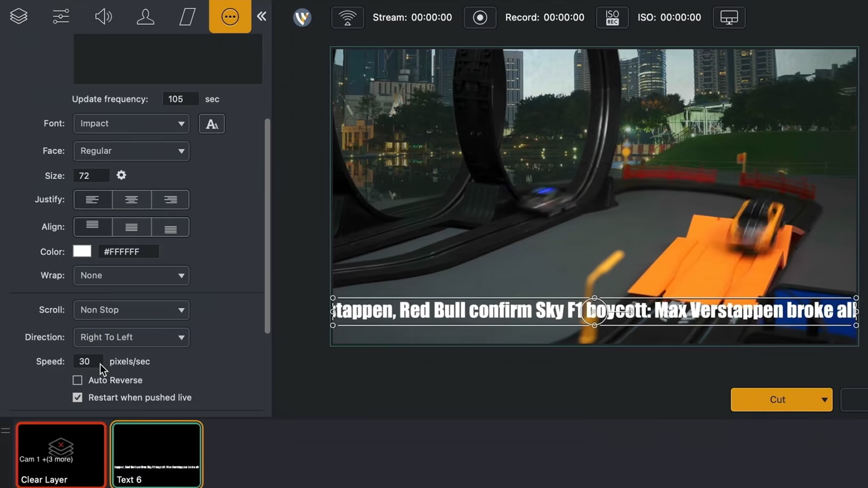Uncheck Restart when pushed live
The height and width of the screenshot is (488, 868).
click(x=77, y=397)
